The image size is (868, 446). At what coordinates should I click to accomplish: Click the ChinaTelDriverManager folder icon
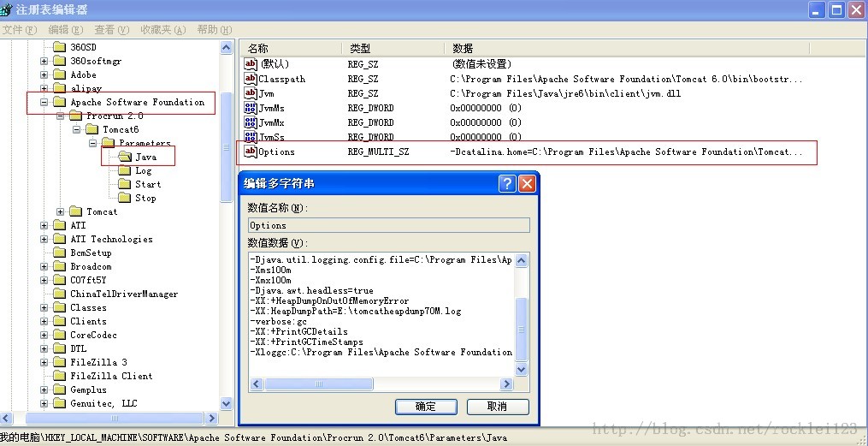(x=59, y=294)
